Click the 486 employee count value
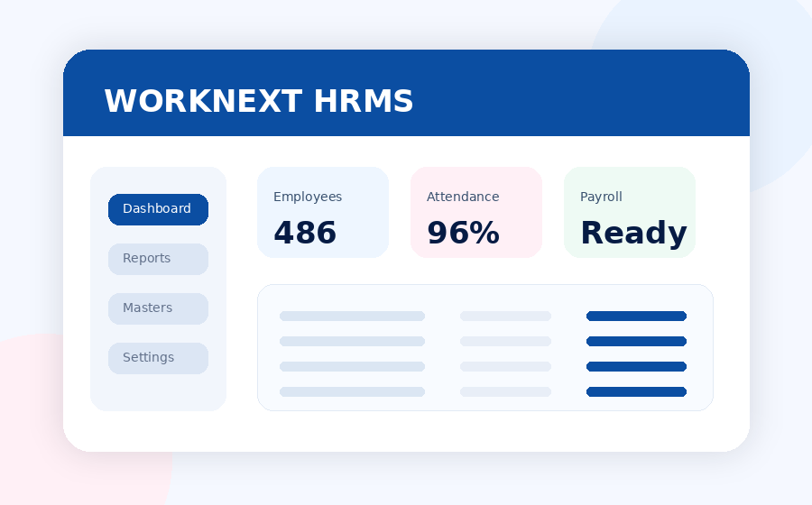 (305, 233)
